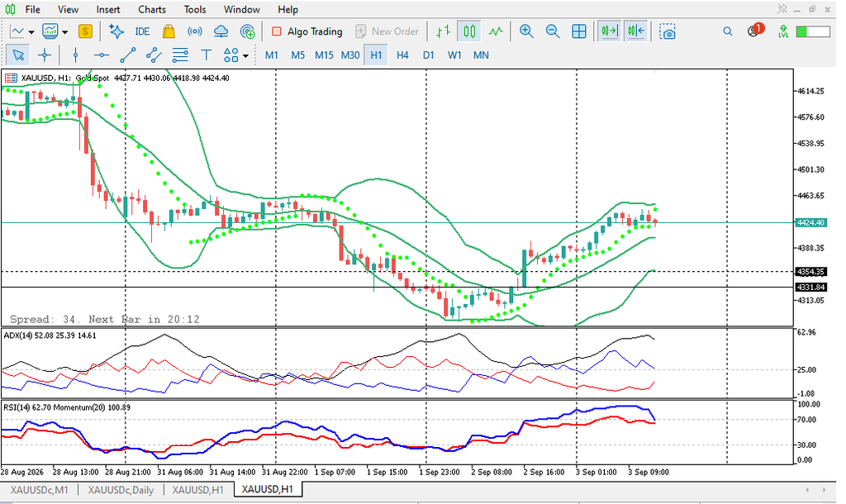
Task: Select the text label tool
Action: point(206,55)
